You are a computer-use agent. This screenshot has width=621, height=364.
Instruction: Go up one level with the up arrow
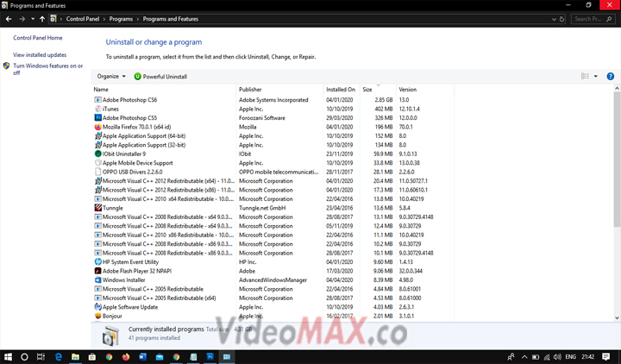(42, 19)
